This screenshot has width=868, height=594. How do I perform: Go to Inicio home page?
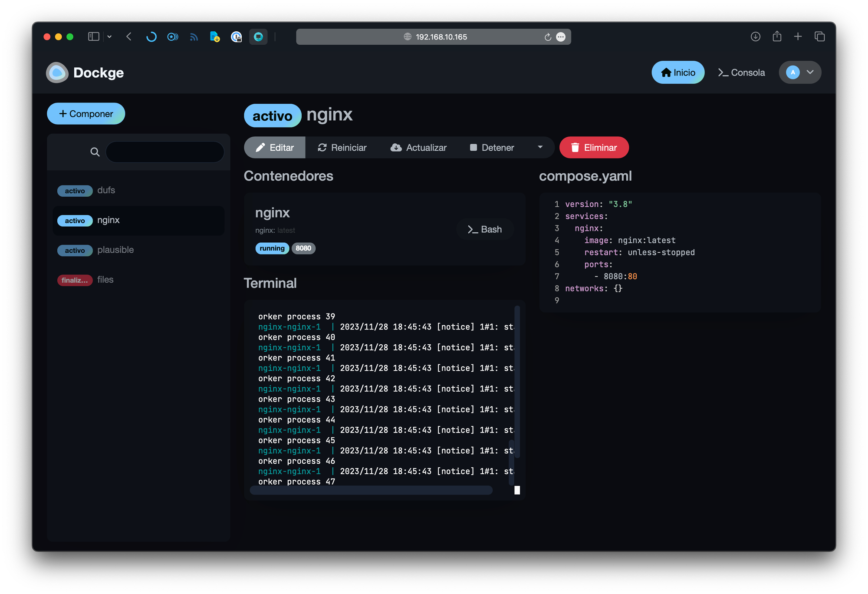coord(678,73)
